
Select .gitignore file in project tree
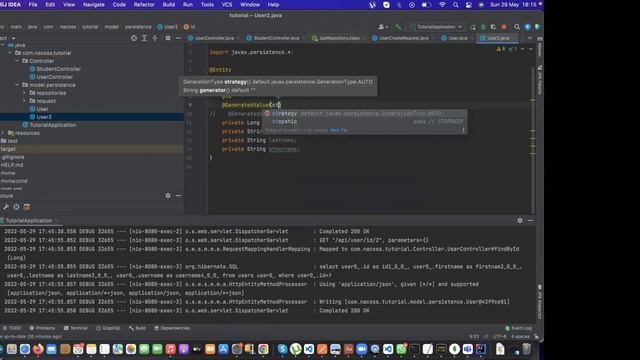click(x=13, y=157)
